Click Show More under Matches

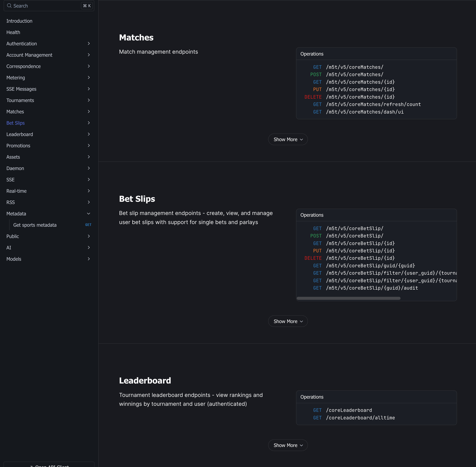coord(288,139)
